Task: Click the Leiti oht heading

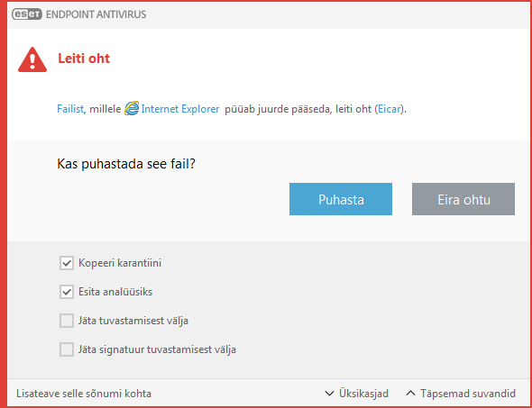Action: coord(84,59)
